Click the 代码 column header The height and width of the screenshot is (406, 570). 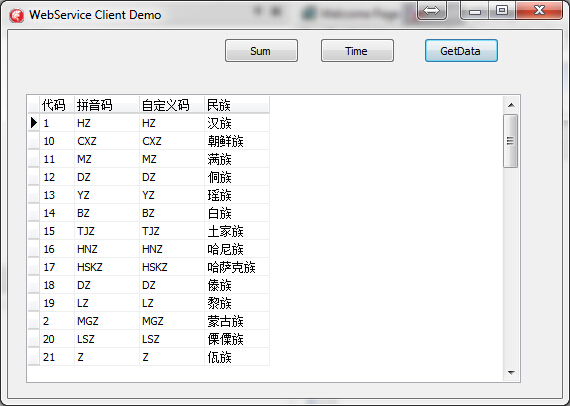tap(57, 105)
